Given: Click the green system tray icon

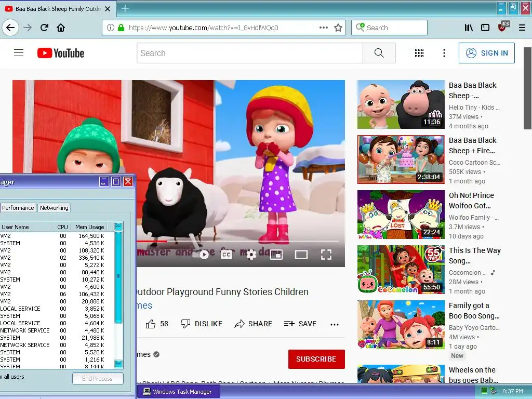Looking at the screenshot, I should [484, 391].
